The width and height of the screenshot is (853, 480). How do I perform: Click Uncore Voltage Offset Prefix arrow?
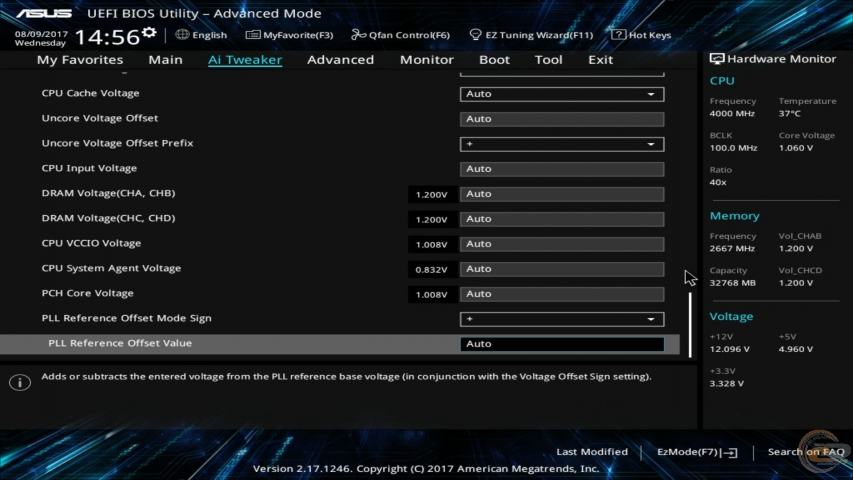[651, 144]
